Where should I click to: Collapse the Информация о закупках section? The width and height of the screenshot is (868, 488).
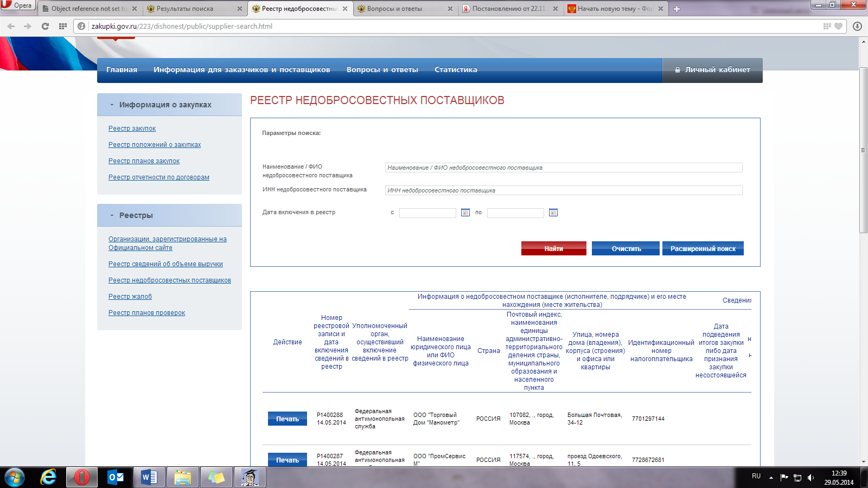click(112, 105)
